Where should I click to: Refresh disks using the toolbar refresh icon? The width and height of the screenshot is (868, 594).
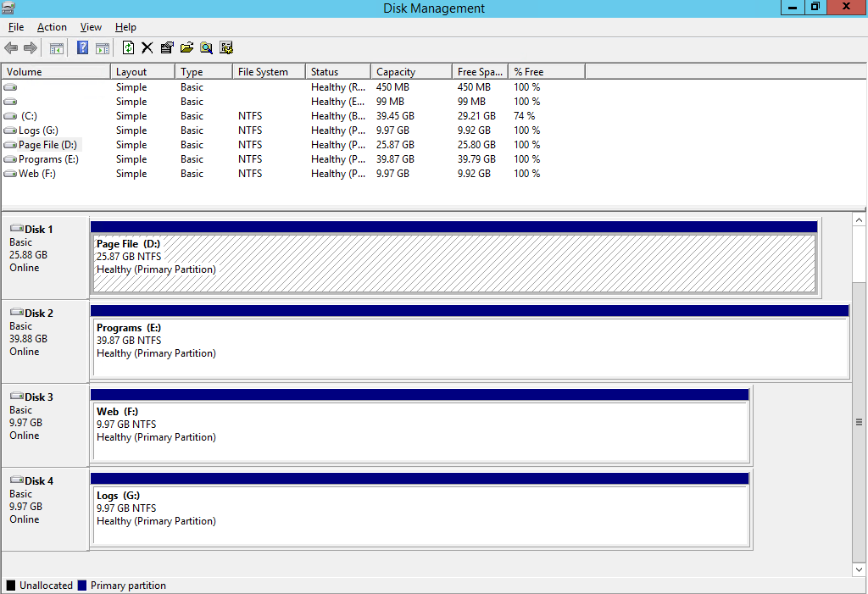click(129, 47)
